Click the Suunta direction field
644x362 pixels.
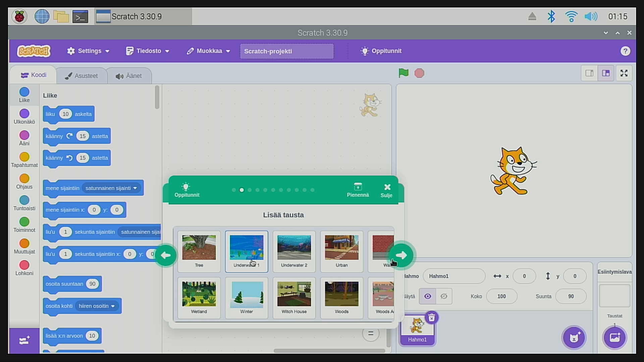click(x=571, y=296)
